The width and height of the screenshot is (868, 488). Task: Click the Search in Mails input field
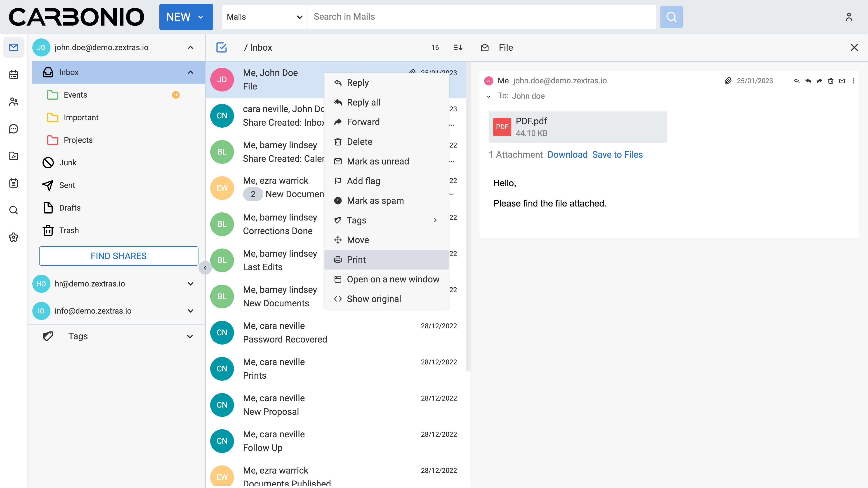pos(481,17)
